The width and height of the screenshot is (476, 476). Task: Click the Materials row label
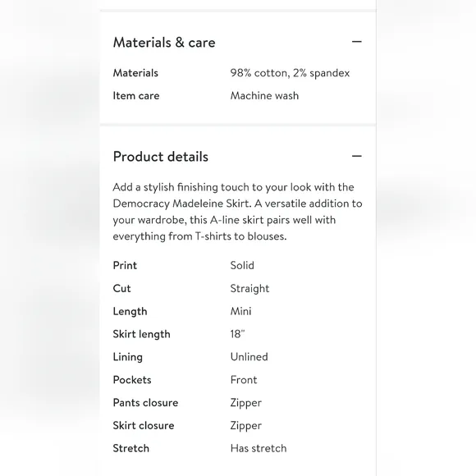[x=135, y=73]
